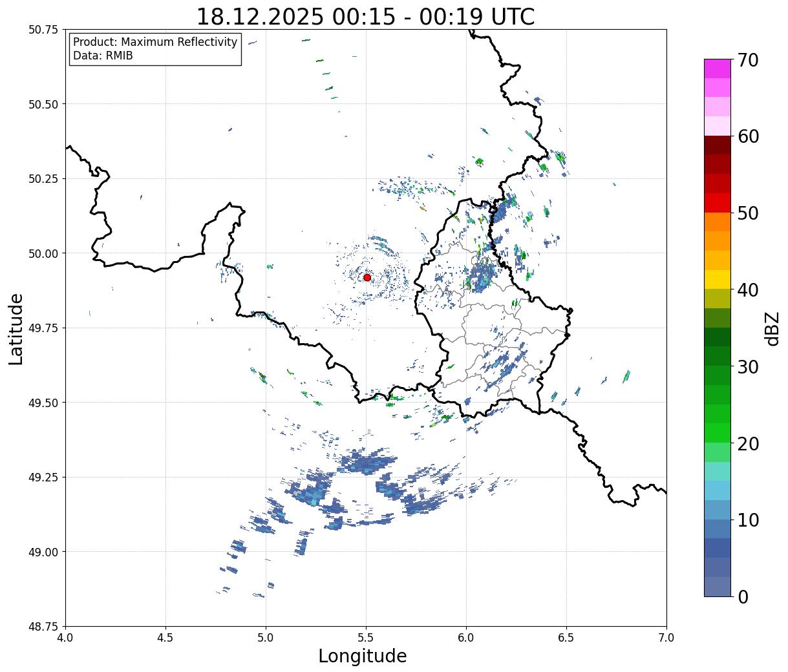Click the longitude tick label 6.0

pos(466,638)
